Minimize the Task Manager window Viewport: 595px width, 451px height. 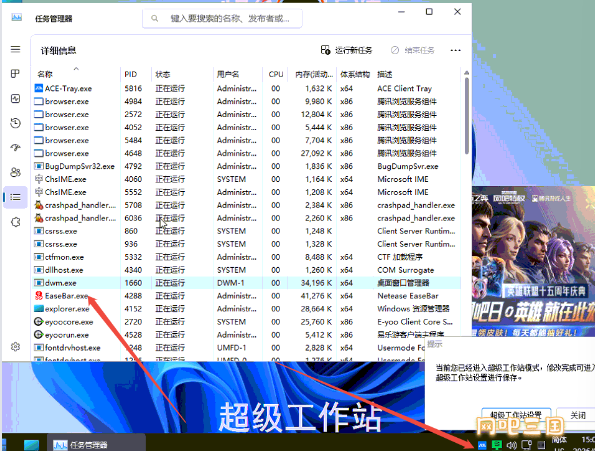[401, 12]
